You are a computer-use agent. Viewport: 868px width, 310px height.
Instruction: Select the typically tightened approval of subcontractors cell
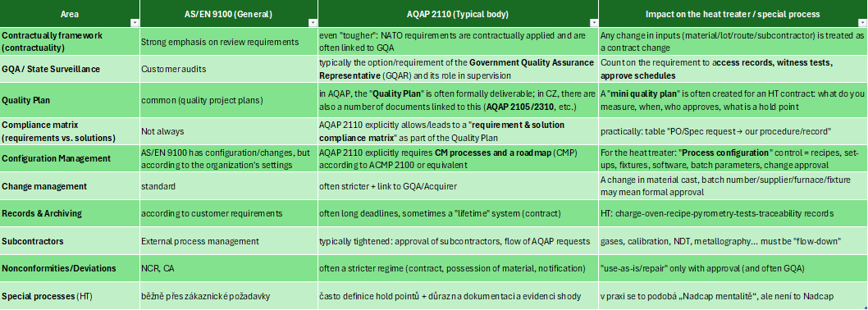point(459,241)
